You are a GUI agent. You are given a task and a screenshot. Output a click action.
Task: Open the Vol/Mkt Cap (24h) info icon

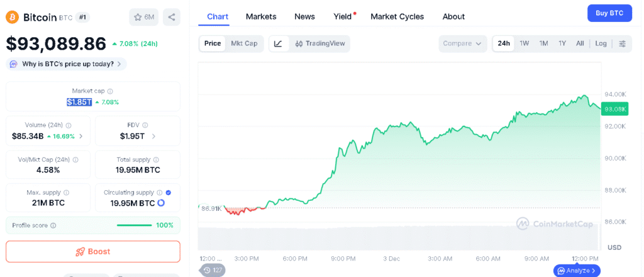pyautogui.click(x=75, y=160)
